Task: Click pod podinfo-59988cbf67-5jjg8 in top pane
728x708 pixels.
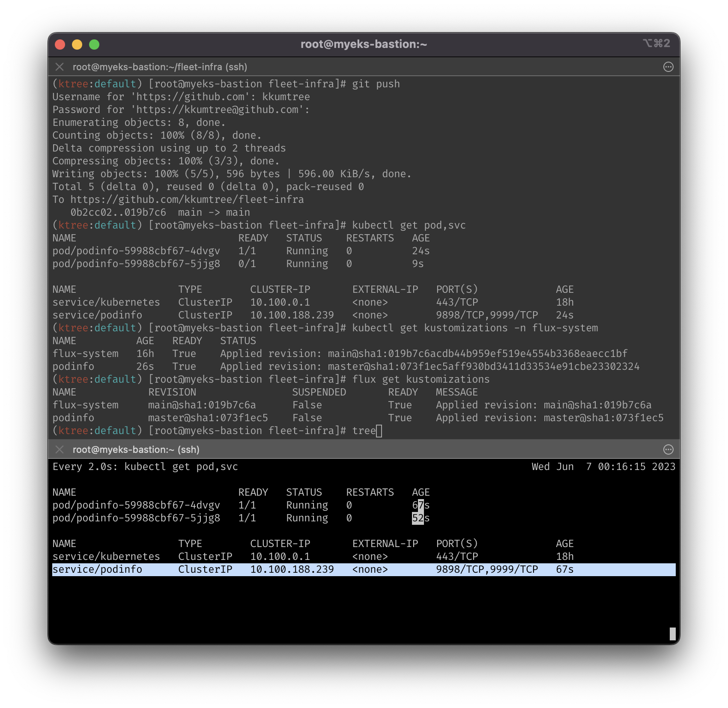Action: click(136, 264)
